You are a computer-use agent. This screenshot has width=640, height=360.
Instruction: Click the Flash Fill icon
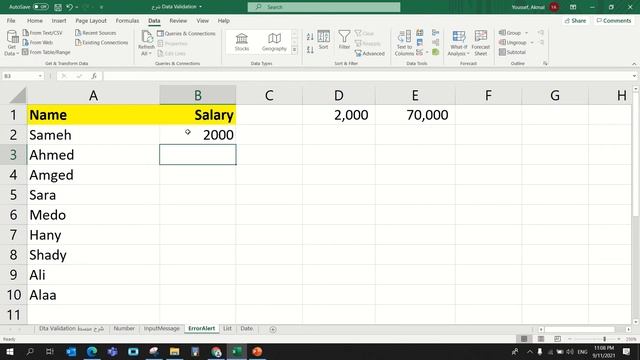coord(420,33)
